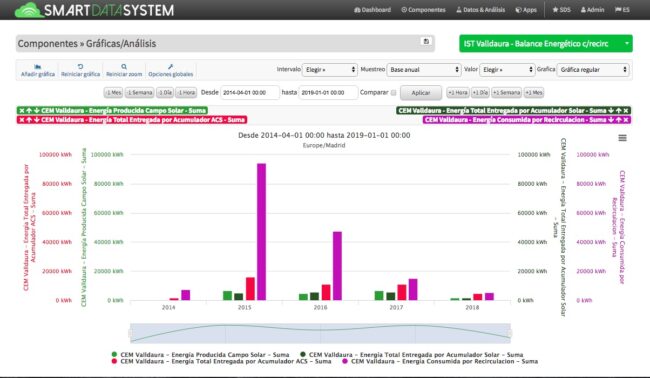Click the -1 Mes button
Viewport: 650px width, 378px height.
coord(113,93)
